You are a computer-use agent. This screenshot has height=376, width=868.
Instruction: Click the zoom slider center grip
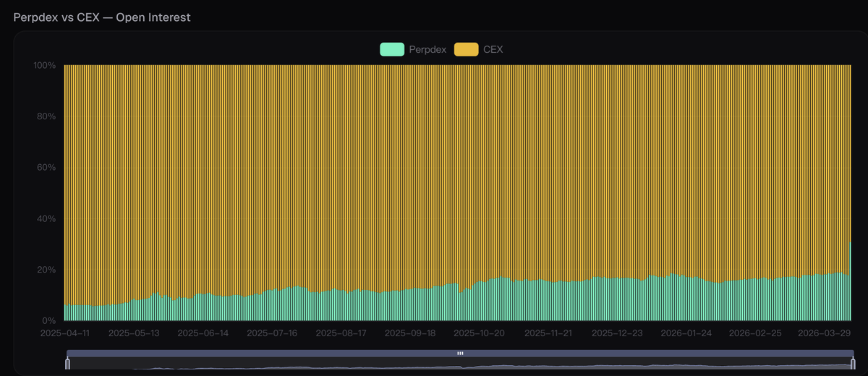(459, 354)
